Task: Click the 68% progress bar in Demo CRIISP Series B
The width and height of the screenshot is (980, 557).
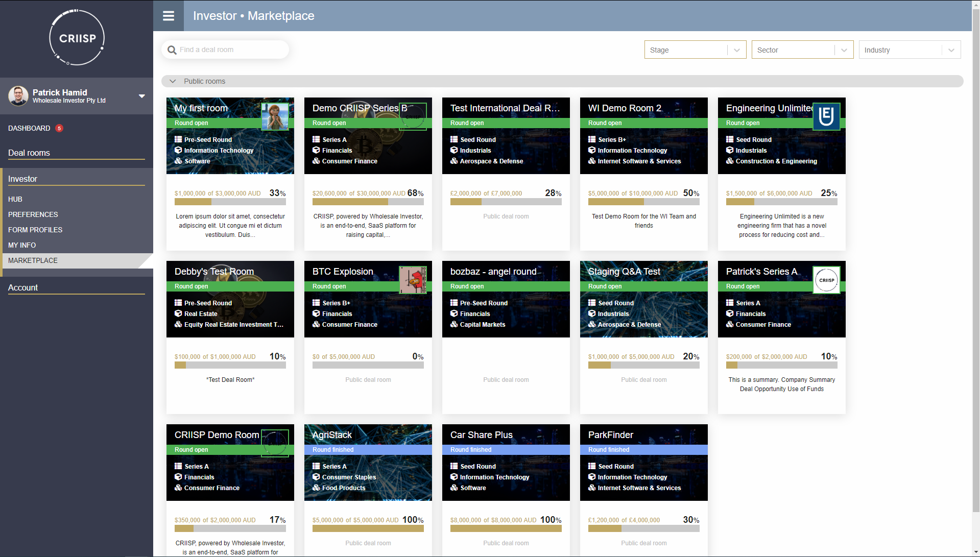Action: [368, 202]
